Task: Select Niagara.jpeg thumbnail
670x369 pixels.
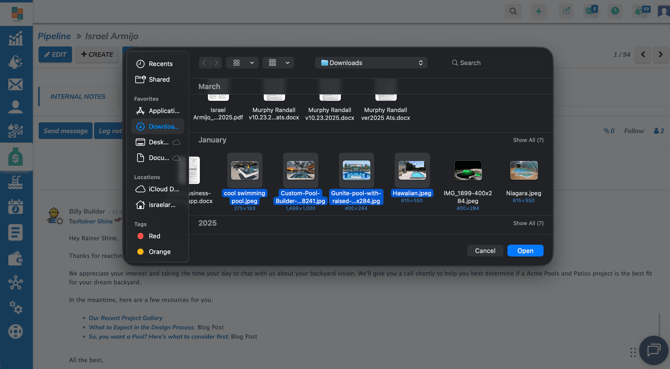Action: point(524,170)
